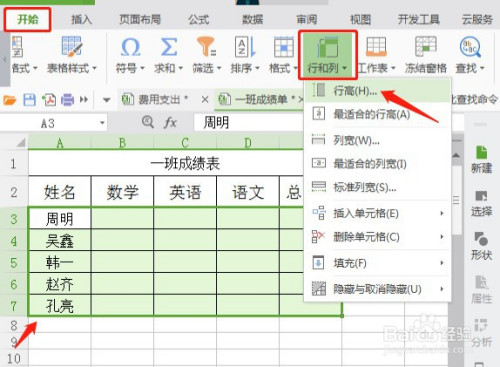The height and width of the screenshot is (367, 500).
Task: Click the open folder icon in quick toolbar
Action: 9,100
